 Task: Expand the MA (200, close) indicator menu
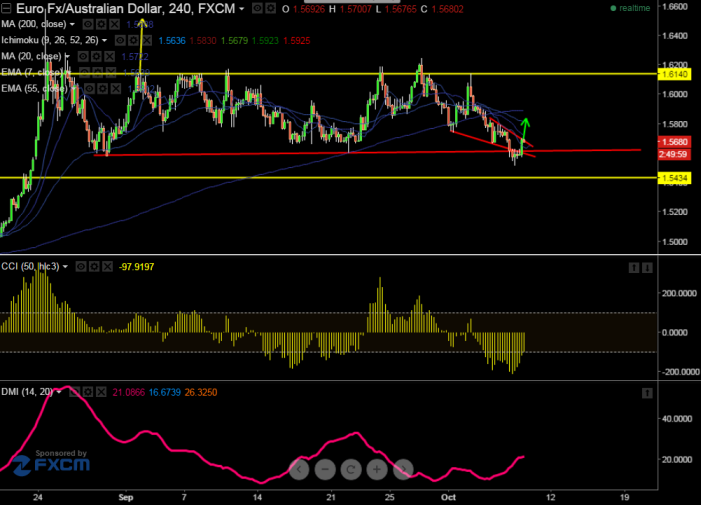click(x=72, y=24)
